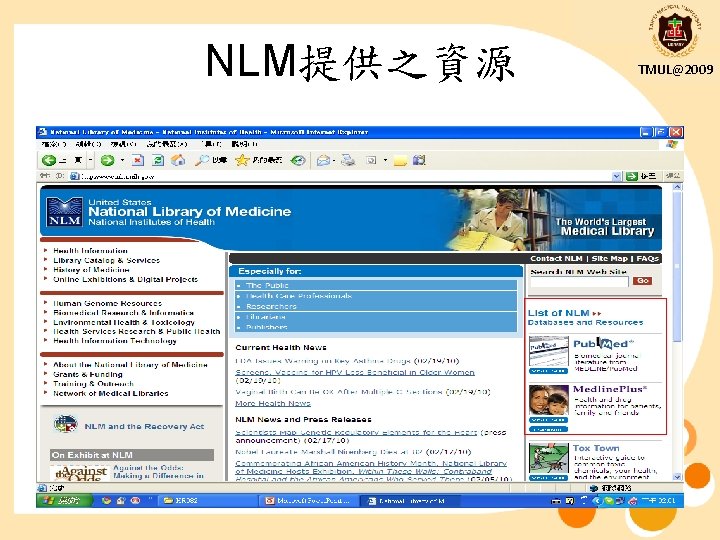Open Online Exhibitions & Digital Projects link
This screenshot has height=540, width=720.
(x=125, y=279)
